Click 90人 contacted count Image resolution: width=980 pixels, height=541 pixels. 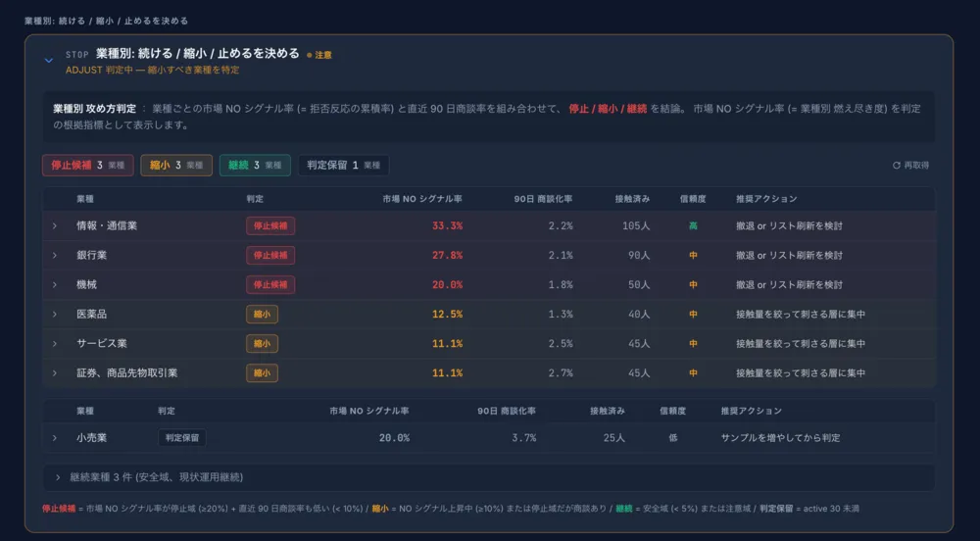coord(639,256)
